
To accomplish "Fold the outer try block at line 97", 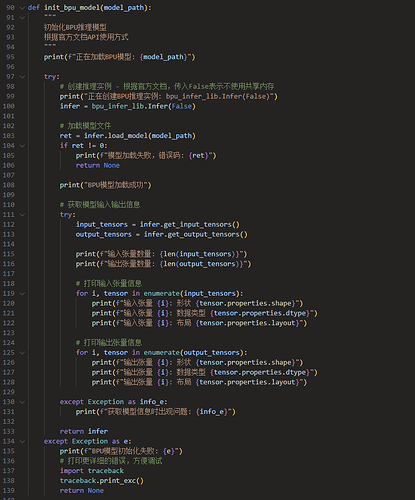I will point(22,77).
